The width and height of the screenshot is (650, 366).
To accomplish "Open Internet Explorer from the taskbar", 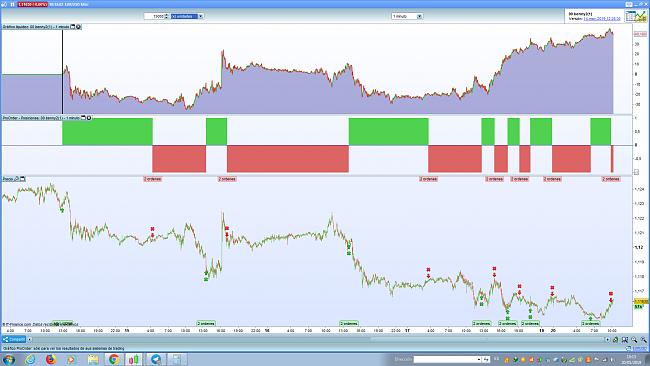I will click(30, 359).
